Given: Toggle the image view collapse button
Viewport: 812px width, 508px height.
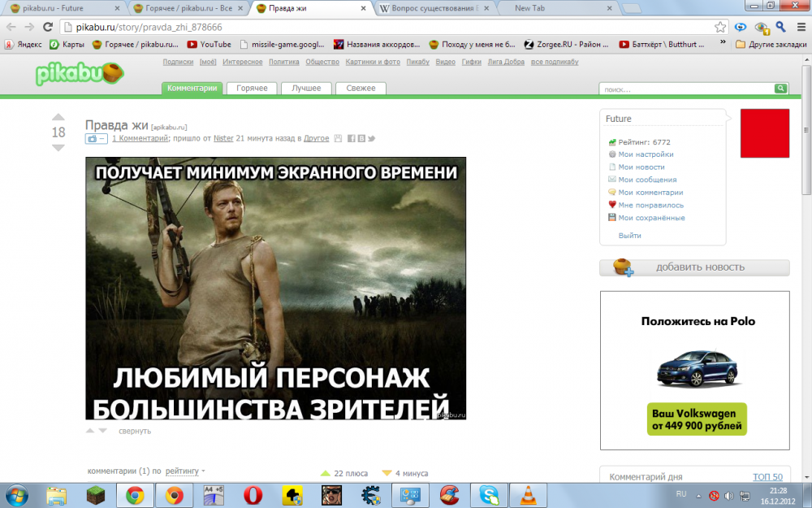Looking at the screenshot, I should 97,138.
